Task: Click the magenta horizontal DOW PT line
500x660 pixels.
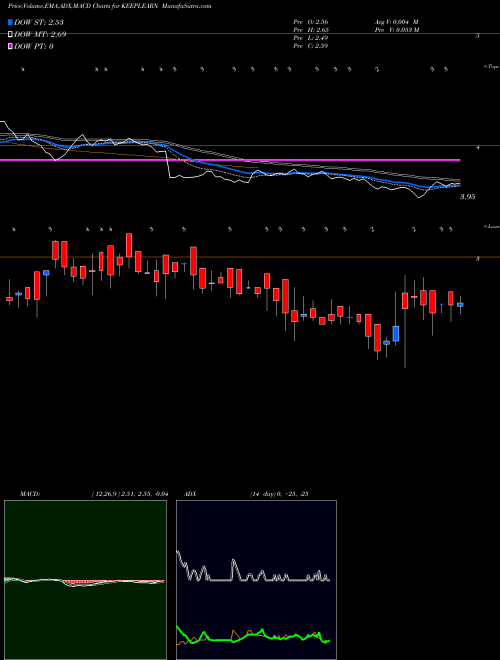Action: [x=230, y=160]
